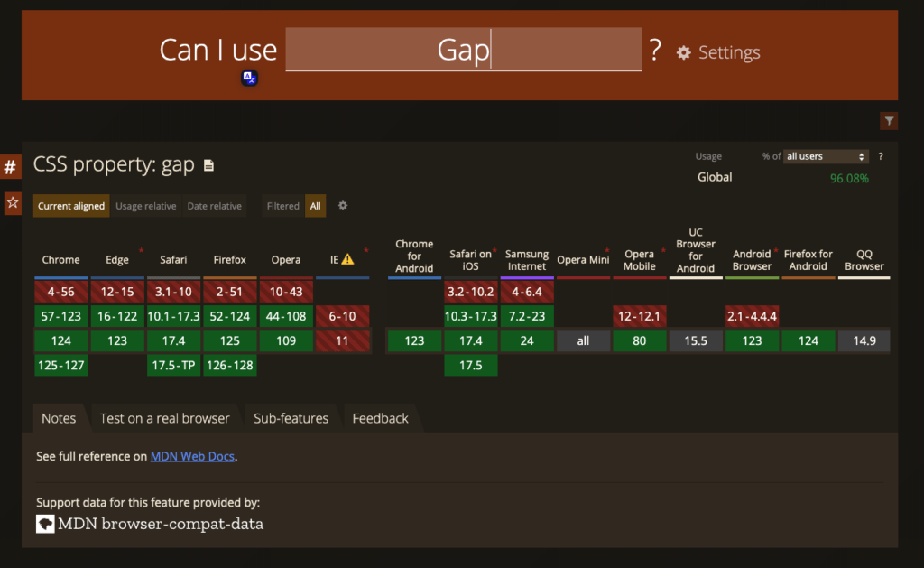Switch to Test on a real browser tab

(164, 418)
